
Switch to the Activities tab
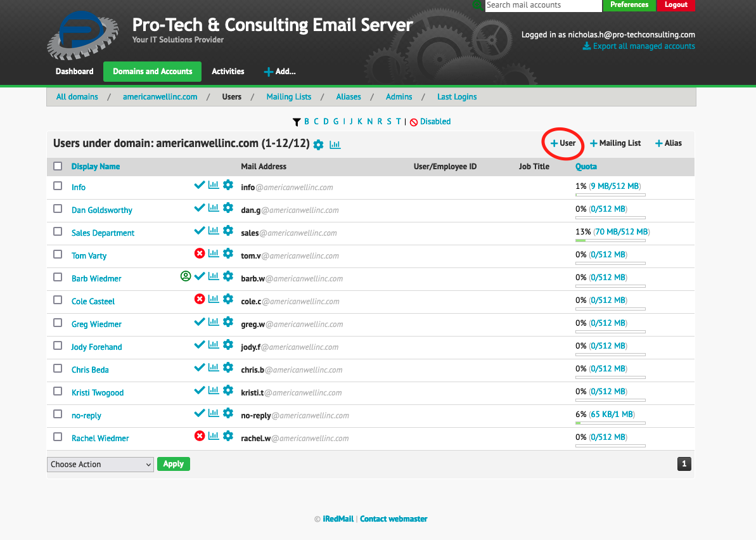(227, 71)
